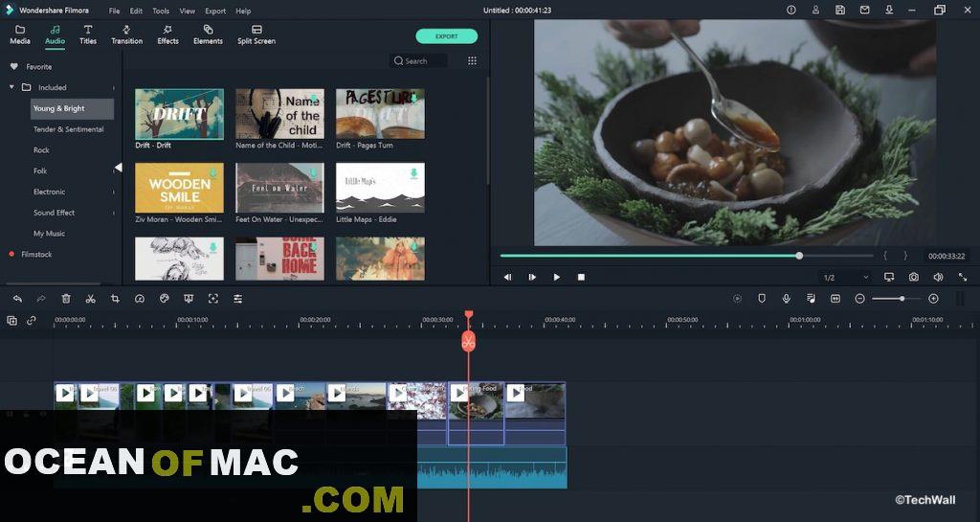The width and height of the screenshot is (980, 522).
Task: Click the next frame play button
Action: 532,277
